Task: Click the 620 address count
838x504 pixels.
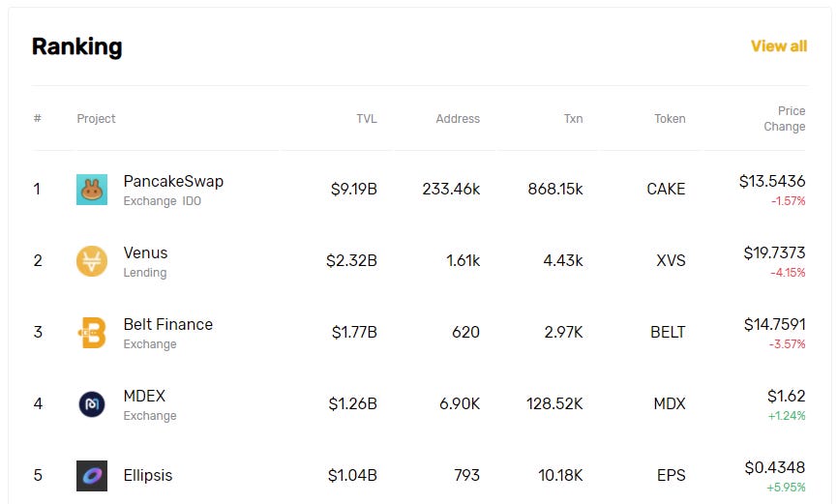Action: [465, 333]
